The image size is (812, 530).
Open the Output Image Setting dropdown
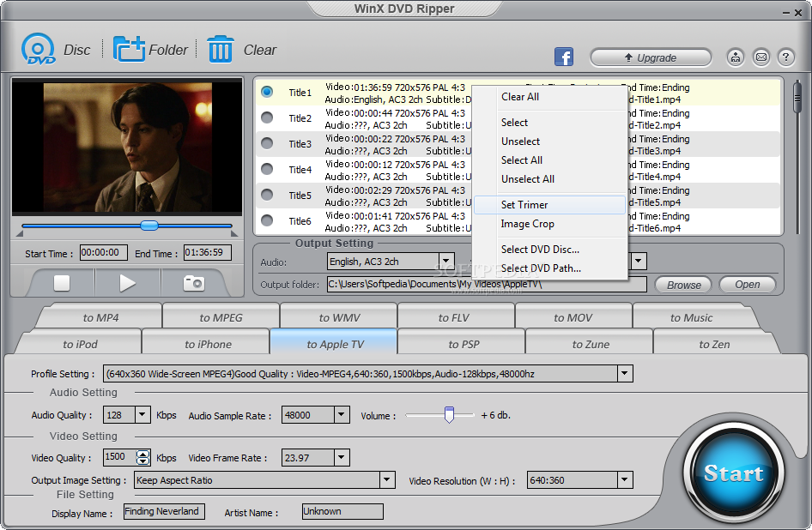387,479
